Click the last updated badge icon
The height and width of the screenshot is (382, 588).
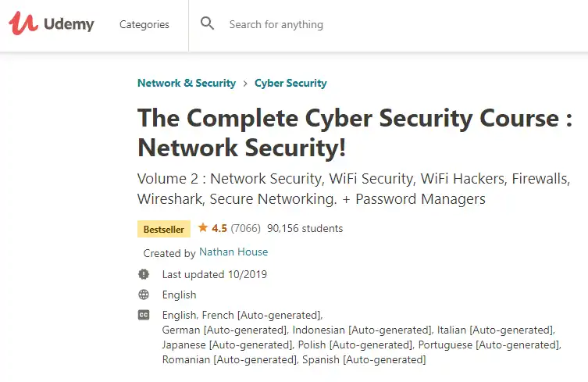coord(143,274)
